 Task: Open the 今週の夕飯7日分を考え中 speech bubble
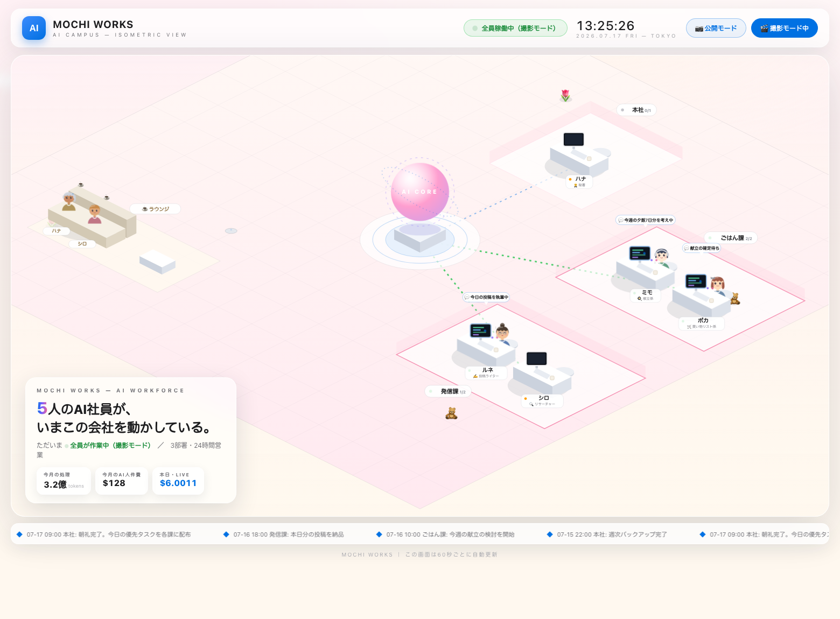click(x=645, y=220)
